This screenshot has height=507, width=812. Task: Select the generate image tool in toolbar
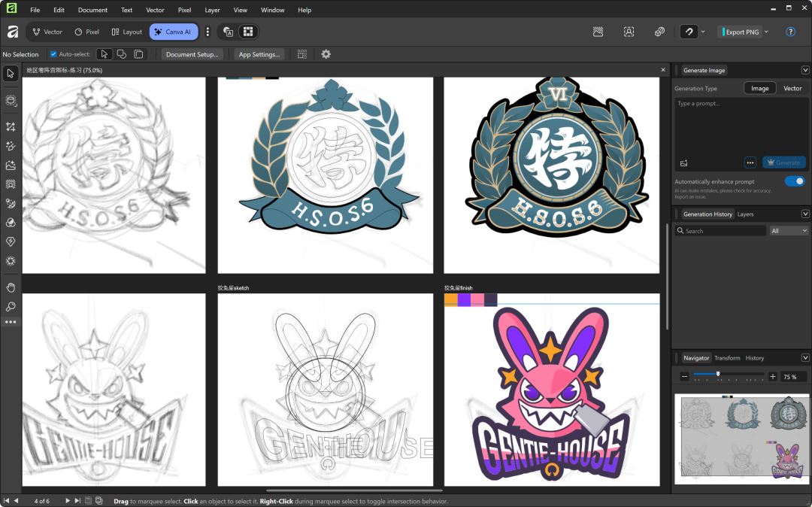point(11,165)
